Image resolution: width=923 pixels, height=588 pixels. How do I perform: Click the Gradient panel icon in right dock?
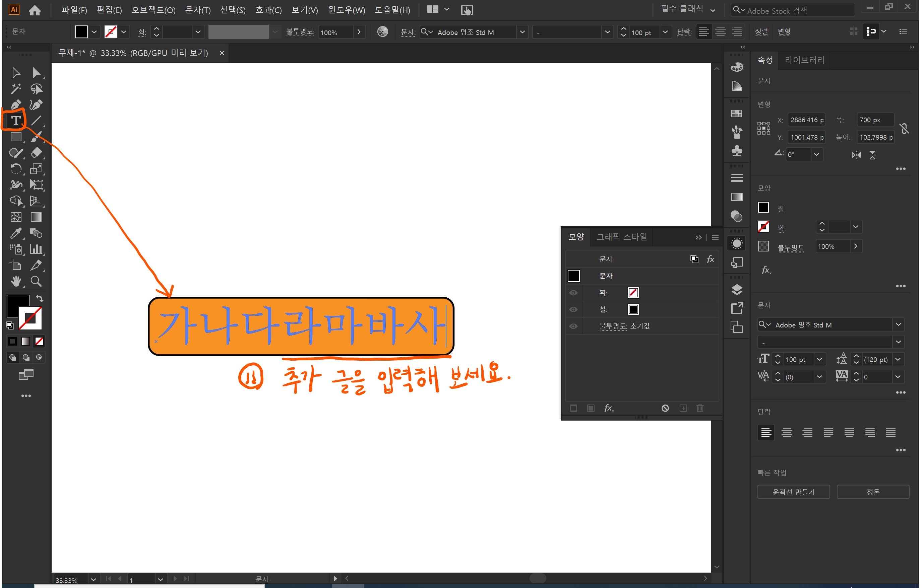point(736,197)
